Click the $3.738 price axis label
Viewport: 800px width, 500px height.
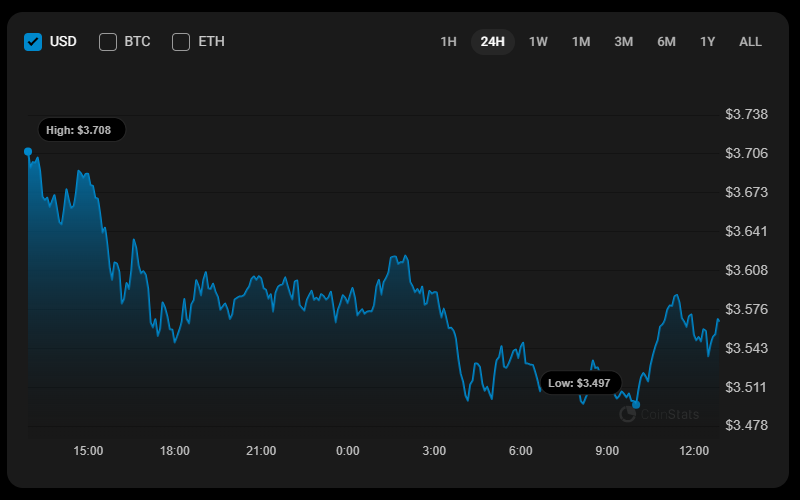click(x=746, y=115)
